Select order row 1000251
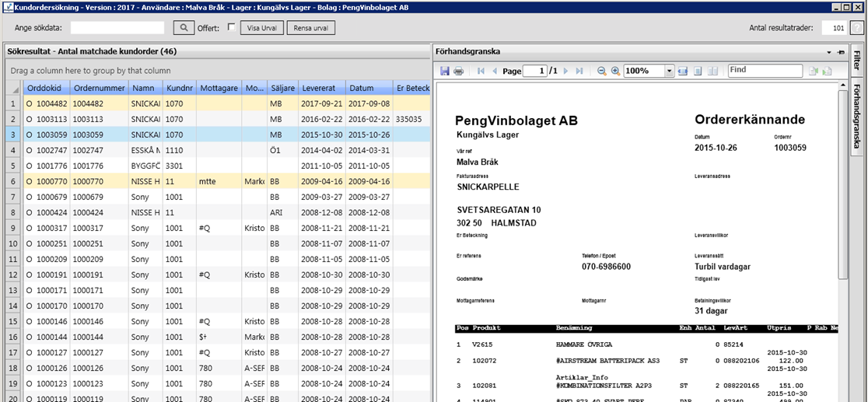This screenshot has width=868, height=402. pos(227,243)
